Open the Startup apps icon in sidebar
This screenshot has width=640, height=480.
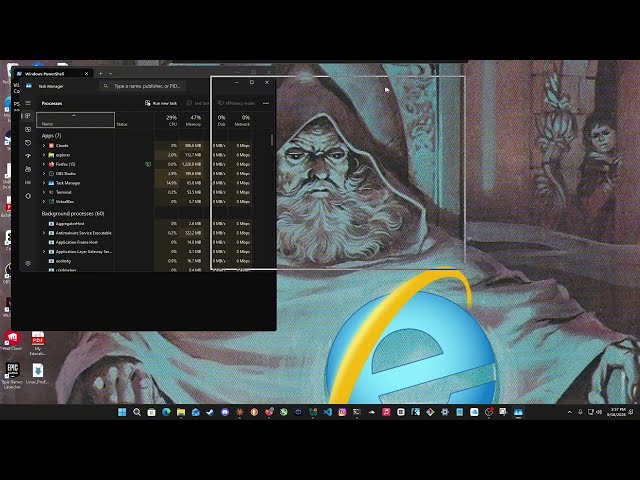click(28, 156)
